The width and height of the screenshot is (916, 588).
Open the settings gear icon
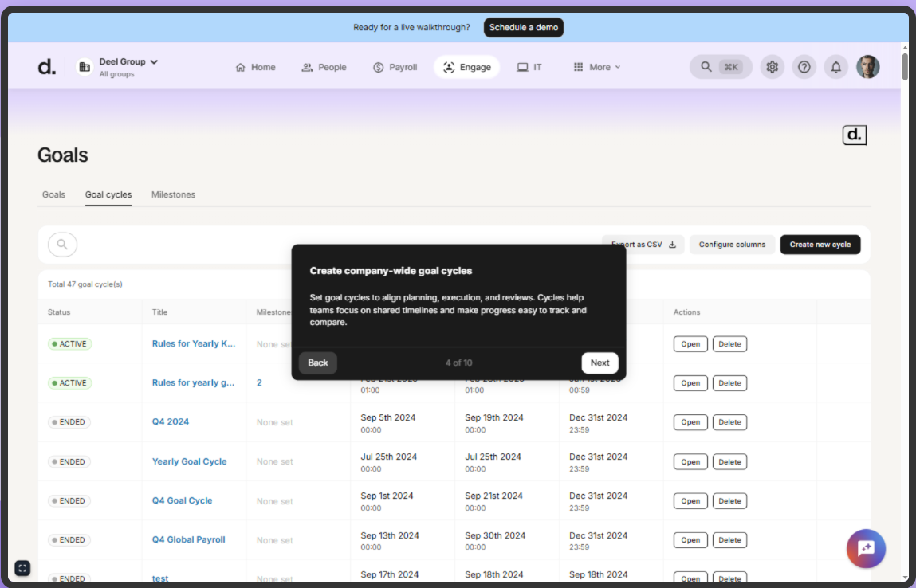click(772, 67)
